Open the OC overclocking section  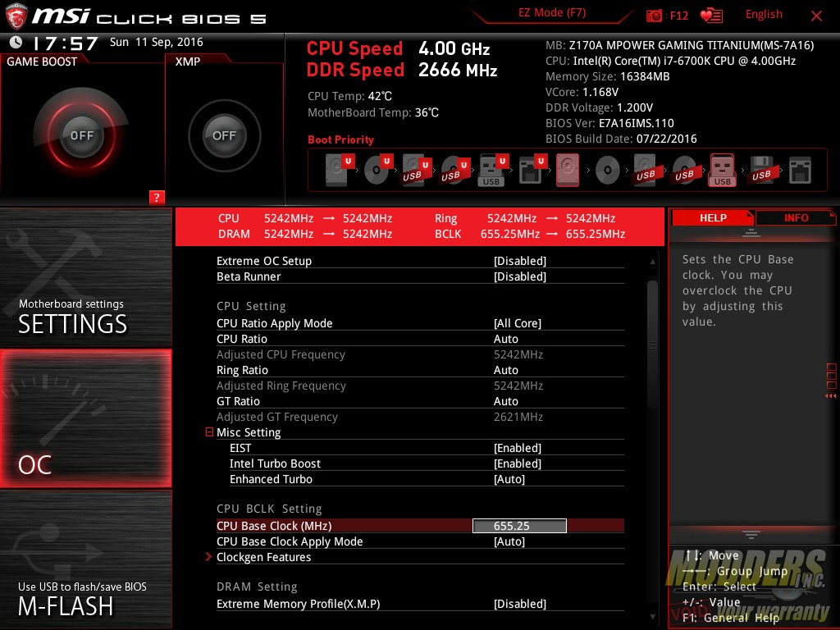(x=85, y=418)
